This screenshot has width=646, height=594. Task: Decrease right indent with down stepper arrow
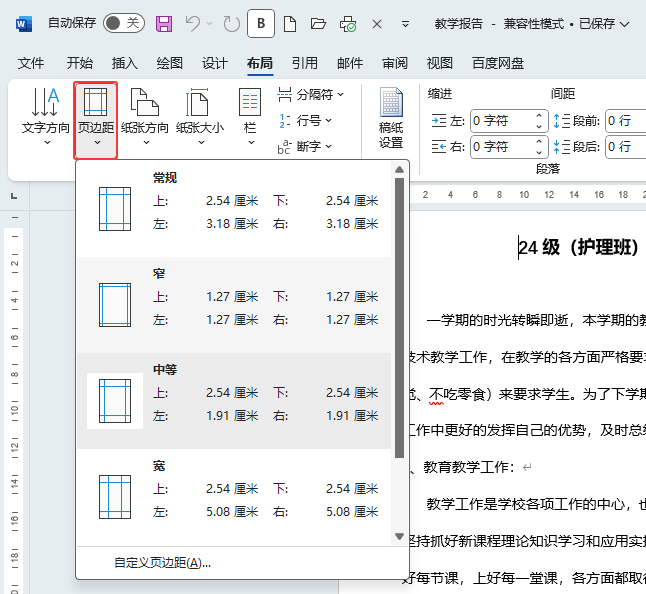click(x=539, y=152)
